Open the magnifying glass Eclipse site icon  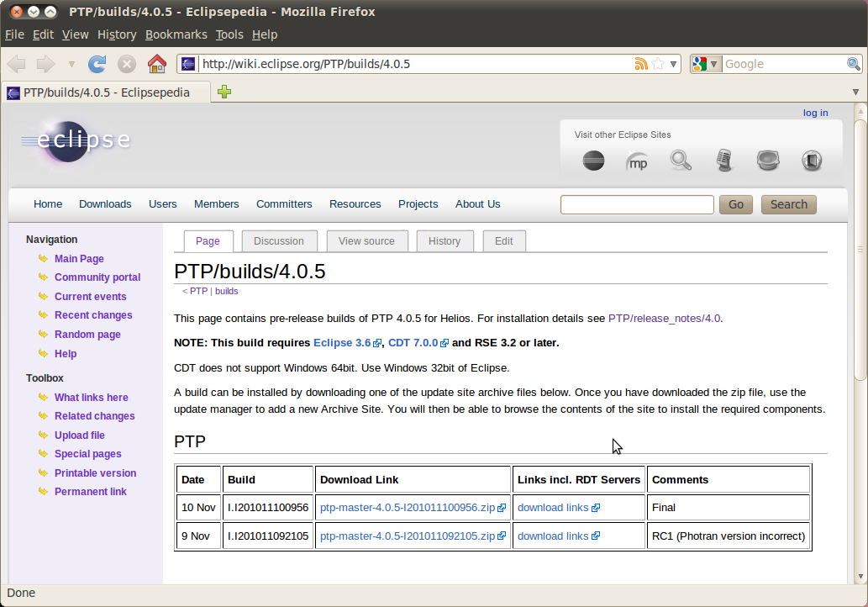click(681, 161)
